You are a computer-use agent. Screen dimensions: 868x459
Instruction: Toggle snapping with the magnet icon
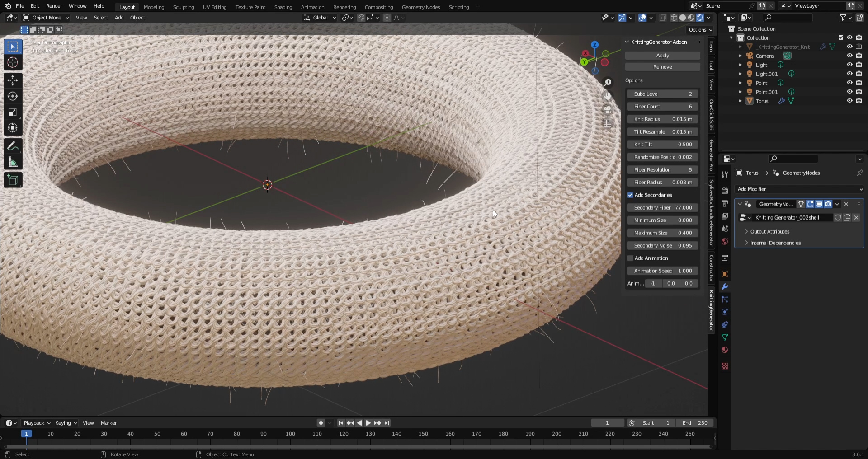tap(361, 18)
